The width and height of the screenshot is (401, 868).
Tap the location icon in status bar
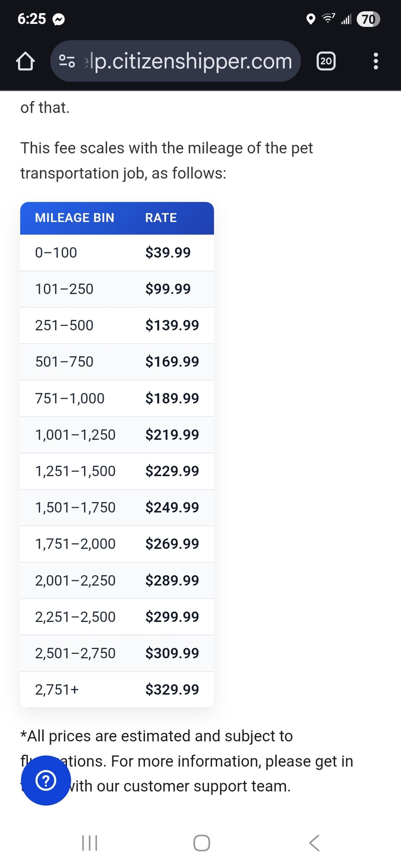tap(310, 19)
